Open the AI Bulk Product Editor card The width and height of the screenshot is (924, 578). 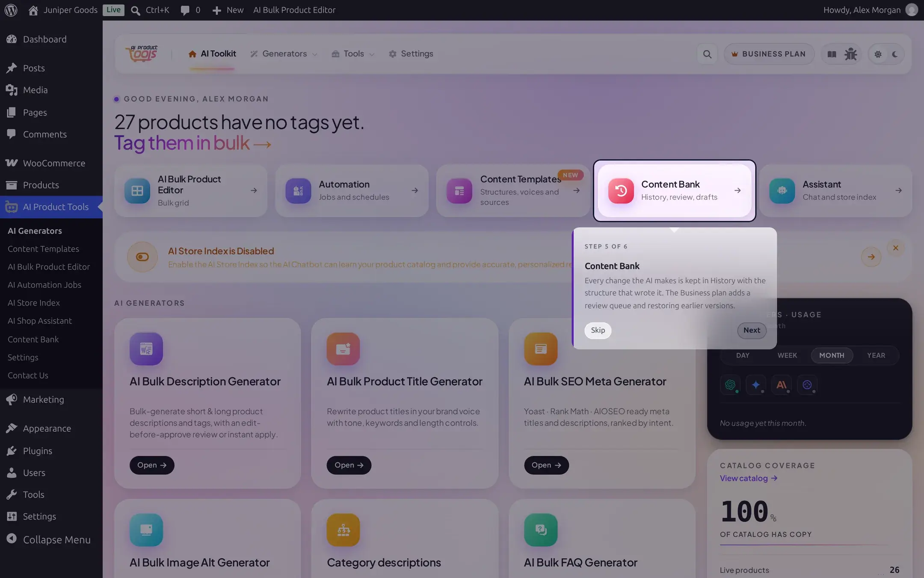coord(191,191)
